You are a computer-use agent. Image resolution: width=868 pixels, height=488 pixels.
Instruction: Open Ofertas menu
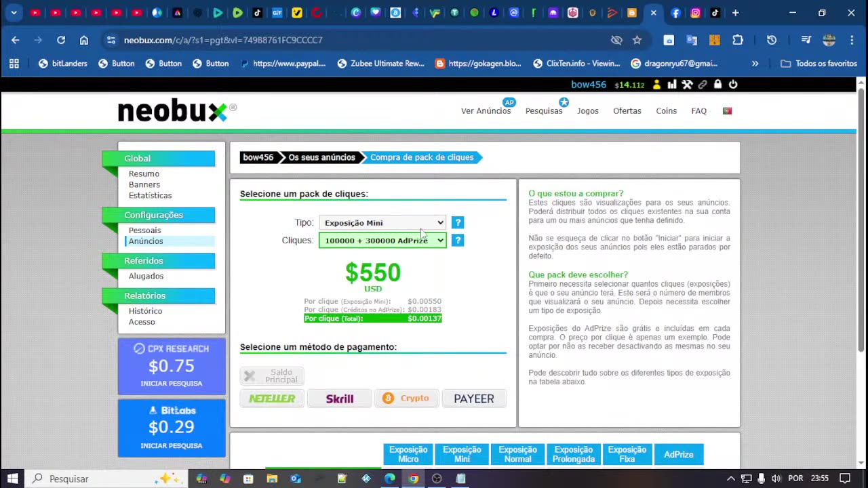pos(627,110)
